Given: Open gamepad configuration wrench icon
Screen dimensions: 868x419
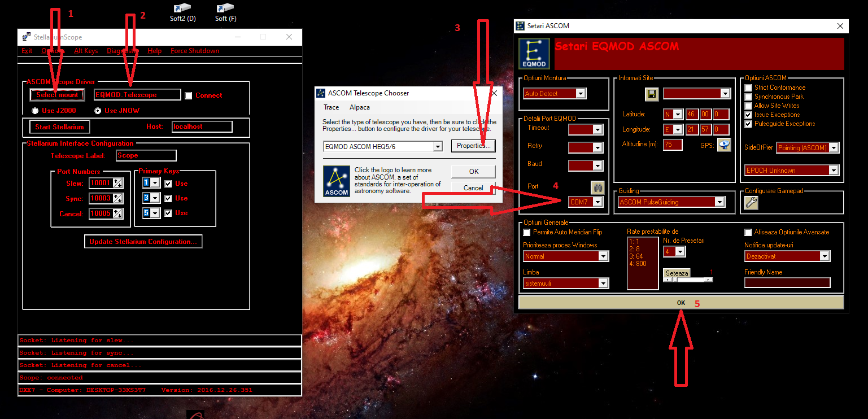Looking at the screenshot, I should (752, 203).
